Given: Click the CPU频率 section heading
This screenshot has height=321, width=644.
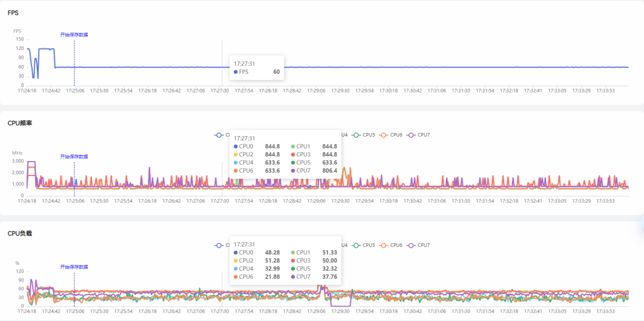Looking at the screenshot, I should (20, 123).
